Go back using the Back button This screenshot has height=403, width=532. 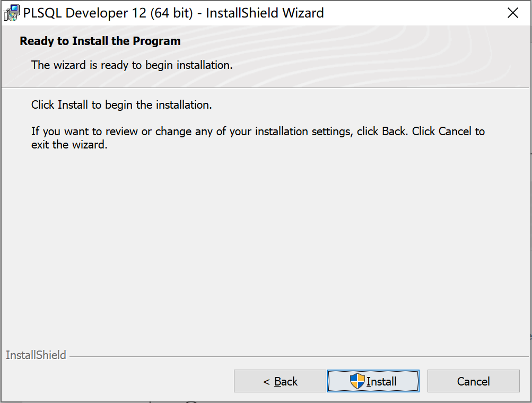tap(280, 381)
